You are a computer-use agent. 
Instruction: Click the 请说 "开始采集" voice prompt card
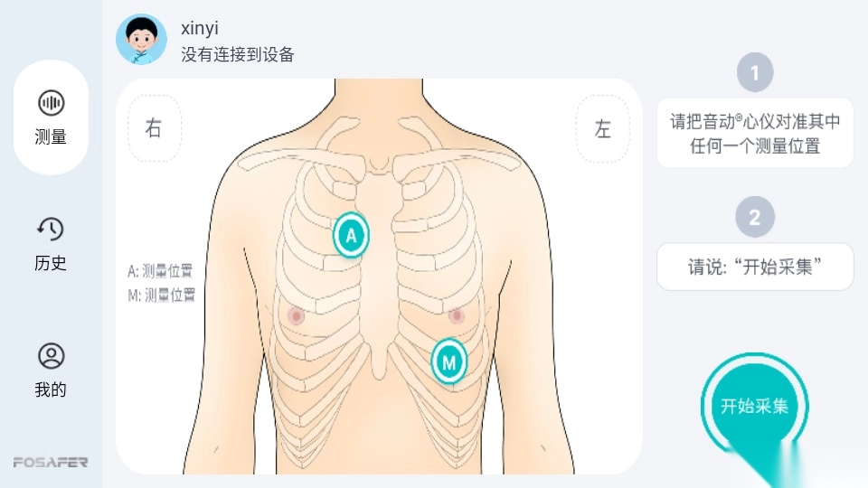point(755,267)
